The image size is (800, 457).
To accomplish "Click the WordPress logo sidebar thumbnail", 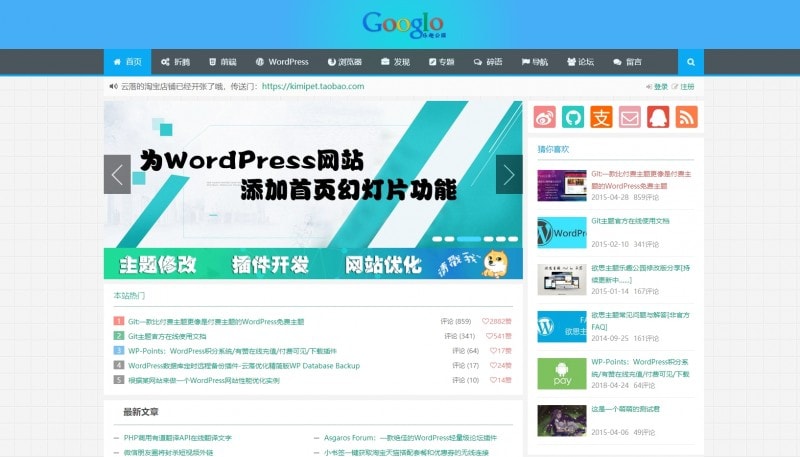I will (562, 233).
